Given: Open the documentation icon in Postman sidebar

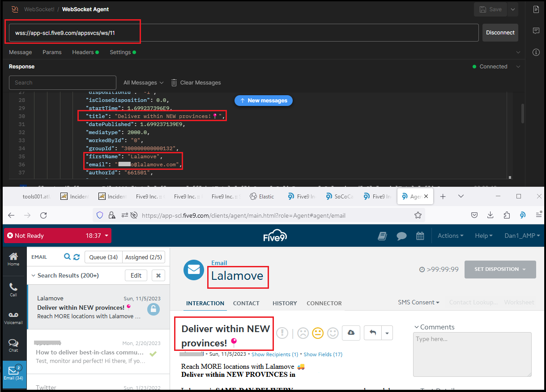Looking at the screenshot, I should pos(536,9).
